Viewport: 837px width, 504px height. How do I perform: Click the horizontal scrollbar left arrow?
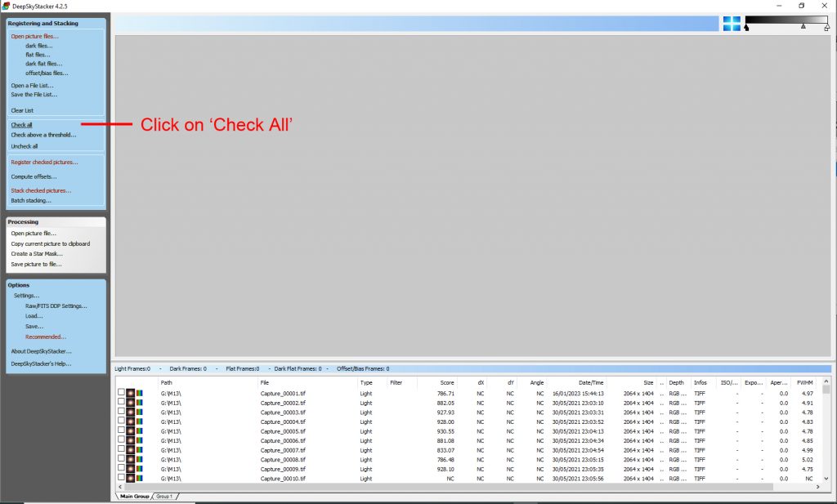120,487
